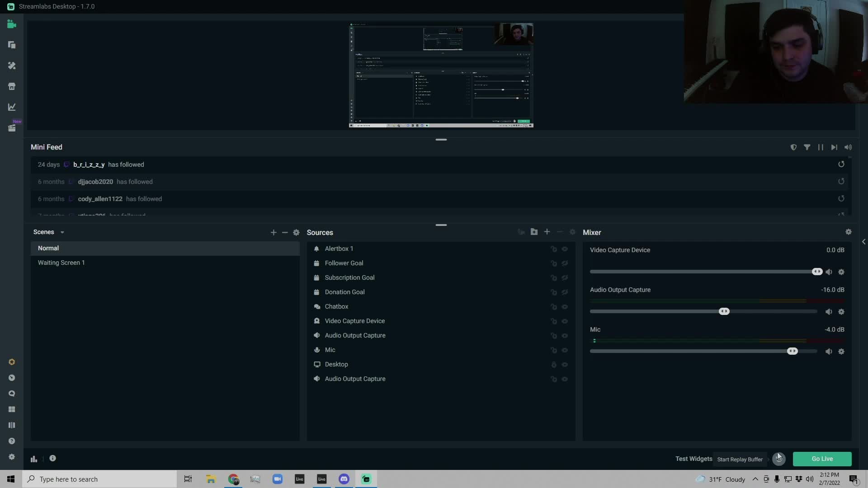Open the Highlighter icon marked New
868x488 pixels.
(12, 128)
